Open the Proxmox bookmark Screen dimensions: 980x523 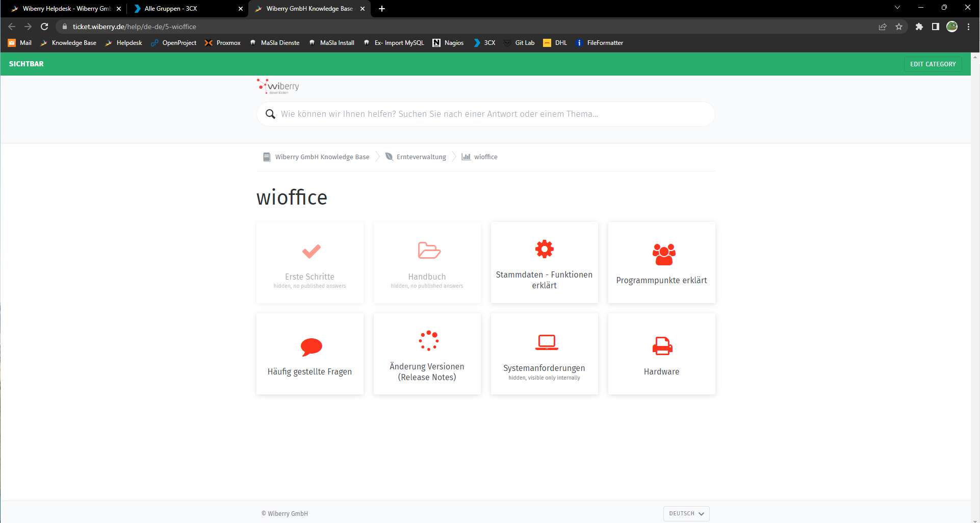pos(223,43)
